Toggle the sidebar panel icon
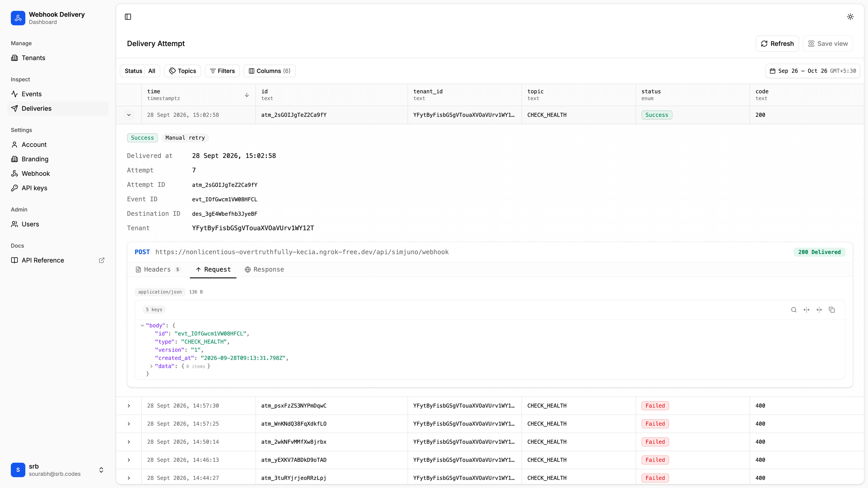The image size is (868, 488). [x=128, y=17]
